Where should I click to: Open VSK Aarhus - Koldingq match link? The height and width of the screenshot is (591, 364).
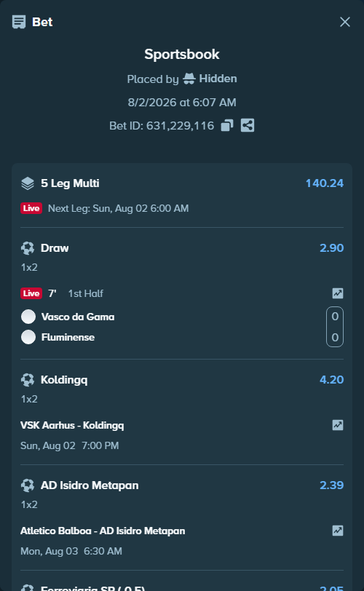pyautogui.click(x=72, y=426)
